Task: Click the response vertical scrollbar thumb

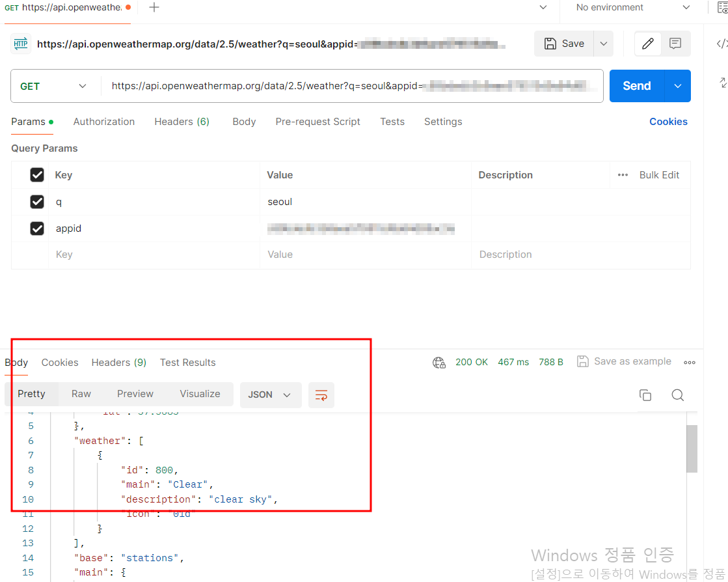Action: click(x=692, y=449)
